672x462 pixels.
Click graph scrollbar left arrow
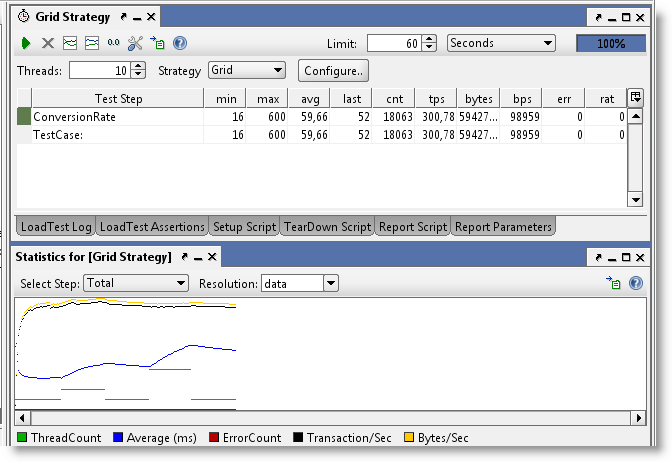pos(23,417)
